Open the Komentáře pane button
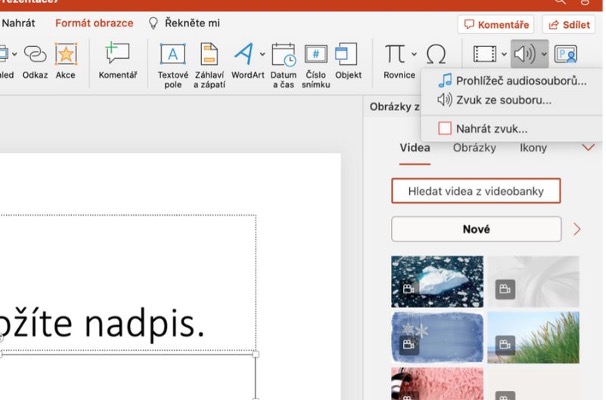 point(496,25)
